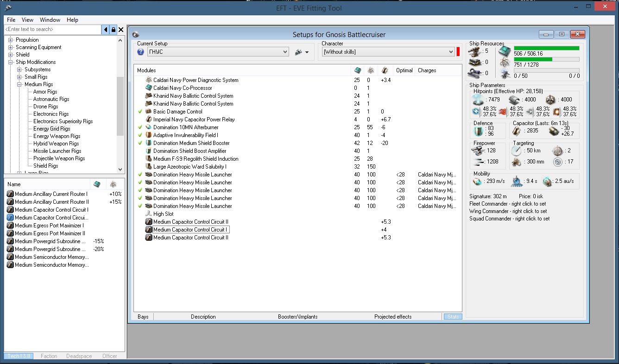Open the Description tab
This screenshot has width=619, height=364.
203,317
